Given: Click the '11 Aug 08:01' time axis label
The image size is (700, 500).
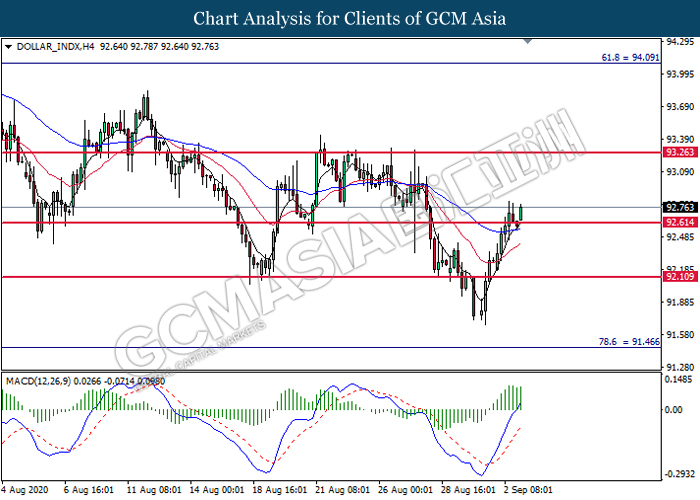Looking at the screenshot, I should 154,490.
